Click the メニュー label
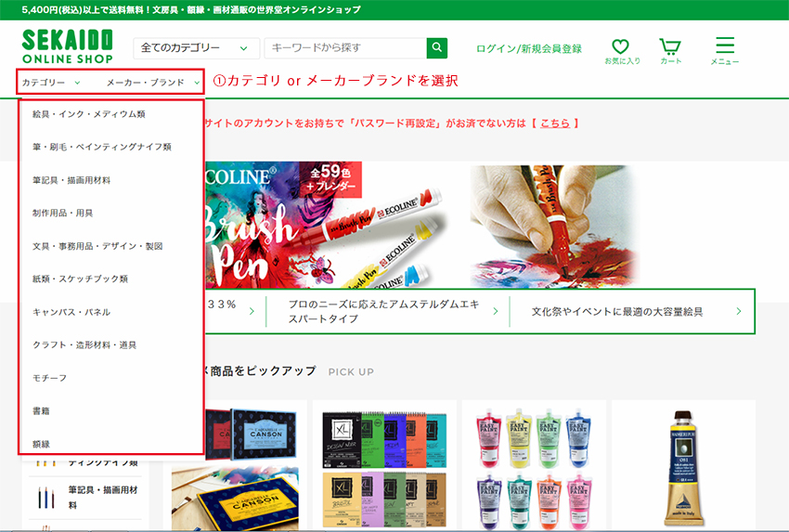Viewport: 789px width, 532px height. pos(725,61)
